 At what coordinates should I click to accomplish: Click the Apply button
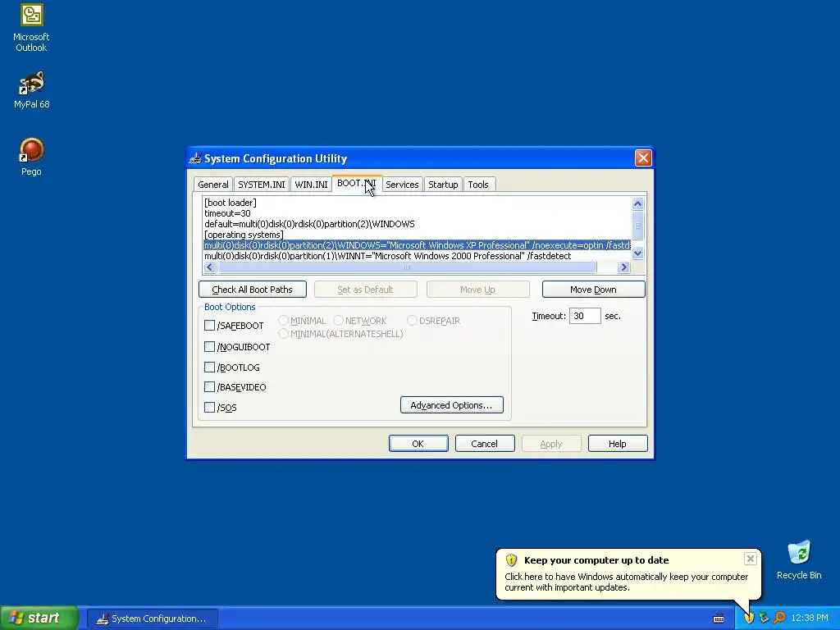(x=550, y=444)
